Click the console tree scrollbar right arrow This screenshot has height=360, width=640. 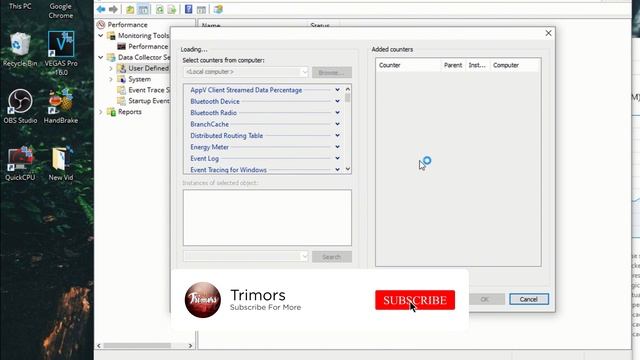click(x=190, y=346)
